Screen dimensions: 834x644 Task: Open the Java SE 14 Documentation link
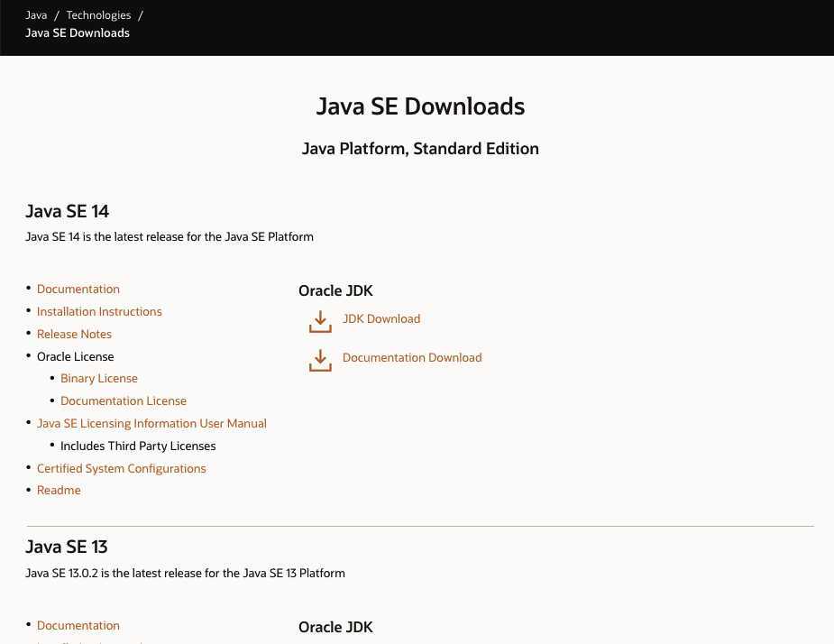78,289
